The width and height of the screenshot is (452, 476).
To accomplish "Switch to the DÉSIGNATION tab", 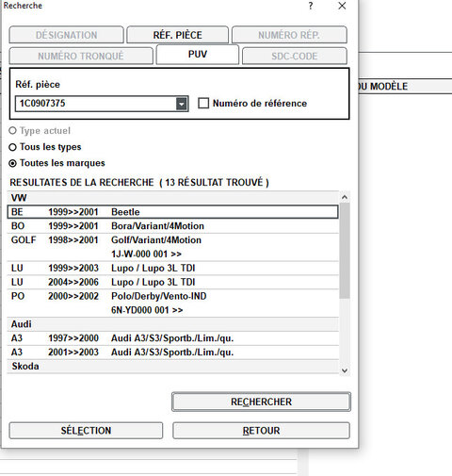I will coord(66,35).
